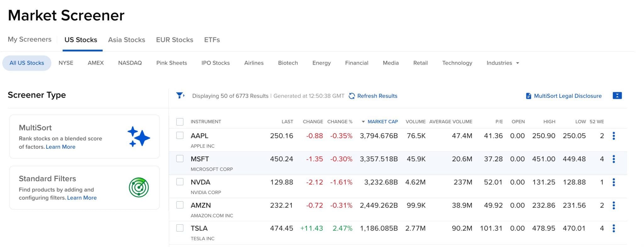Select the All US Stocks filter pill

pos(27,63)
